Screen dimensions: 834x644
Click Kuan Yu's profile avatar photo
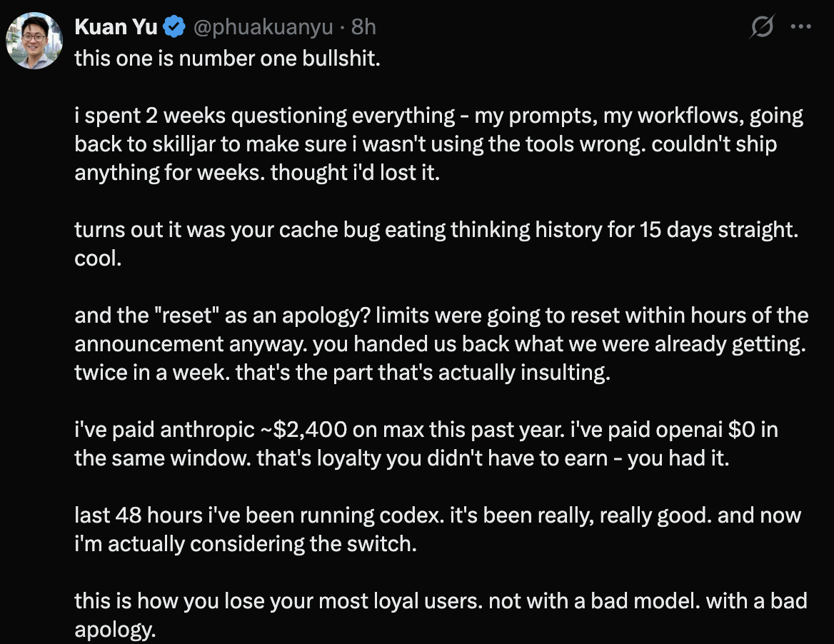[34, 40]
